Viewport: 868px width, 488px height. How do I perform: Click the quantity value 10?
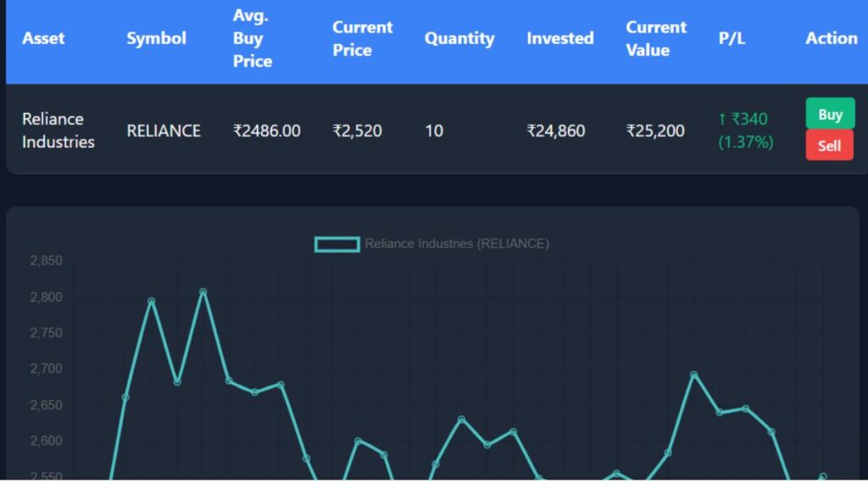click(434, 131)
